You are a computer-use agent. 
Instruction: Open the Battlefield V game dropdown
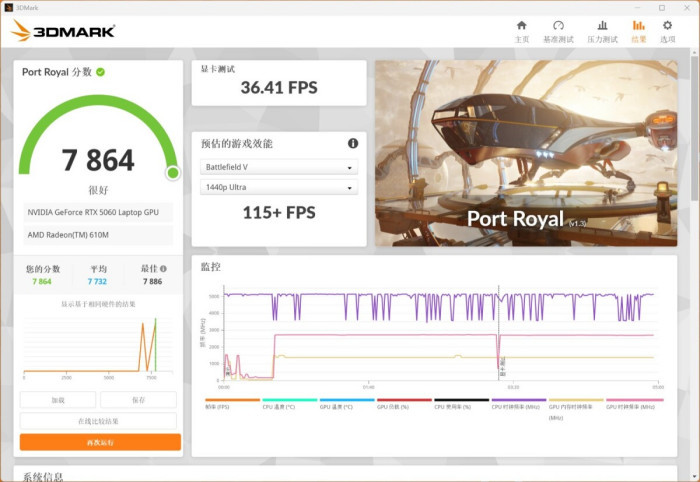[279, 167]
